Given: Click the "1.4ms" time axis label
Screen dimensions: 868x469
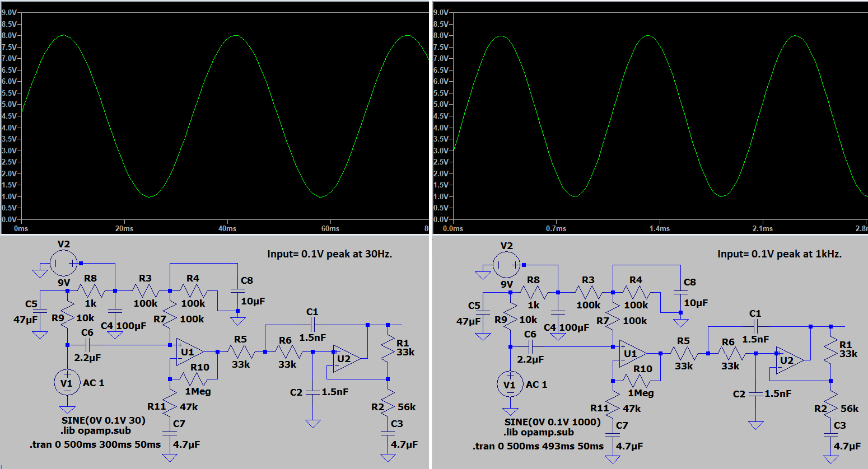Looking at the screenshot, I should coord(660,228).
